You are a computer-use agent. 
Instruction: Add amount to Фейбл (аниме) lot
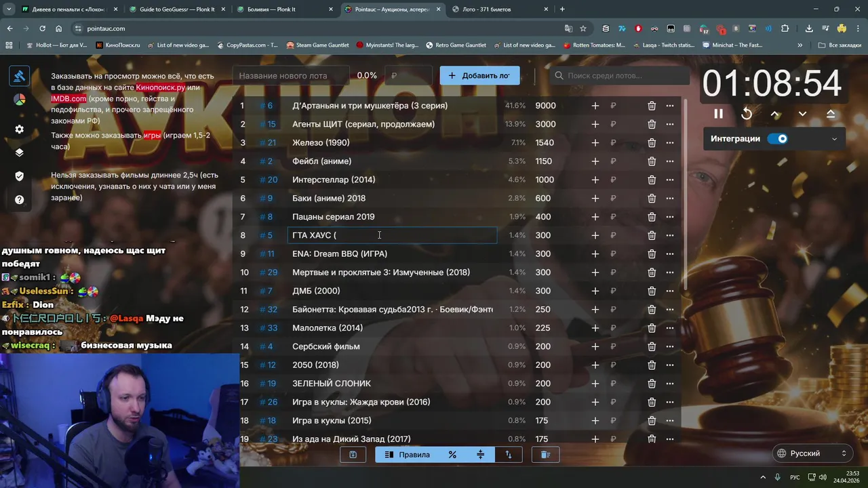tap(595, 161)
